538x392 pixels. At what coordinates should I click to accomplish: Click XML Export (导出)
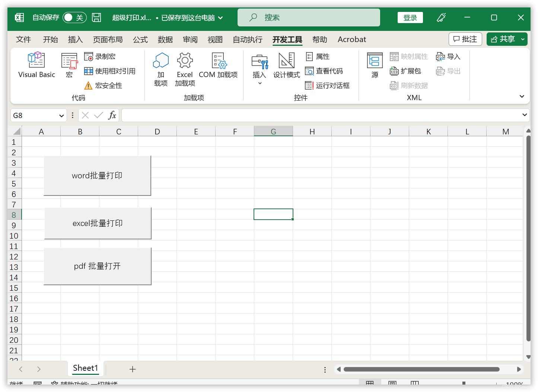(448, 71)
